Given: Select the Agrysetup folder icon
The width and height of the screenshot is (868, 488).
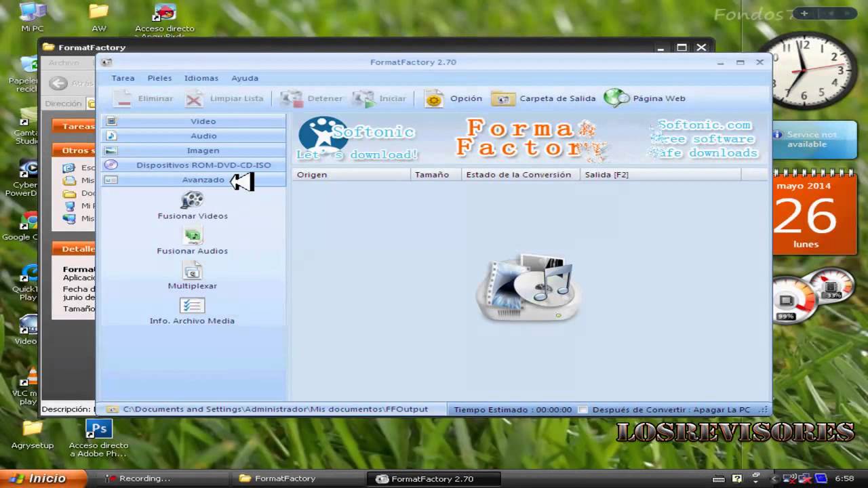Looking at the screenshot, I should click(33, 435).
